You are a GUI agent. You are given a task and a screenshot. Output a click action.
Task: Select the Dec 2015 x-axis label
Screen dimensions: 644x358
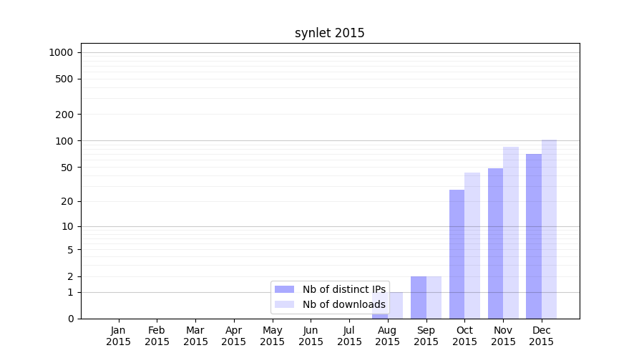click(542, 336)
